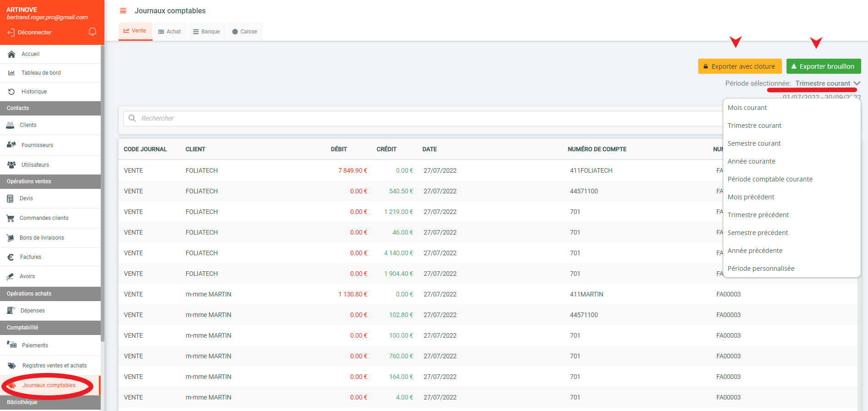The height and width of the screenshot is (411, 868).
Task: Switch to the Caisse tab
Action: click(x=244, y=32)
